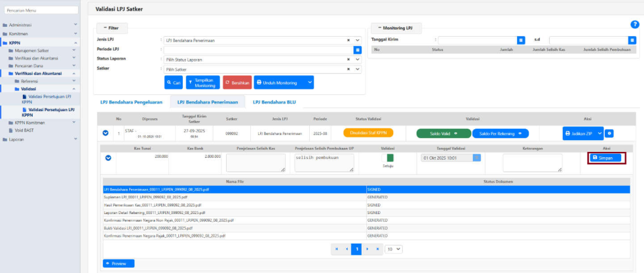Click the blue help question mark icon
The width and height of the screenshot is (644, 273).
click(x=634, y=24)
